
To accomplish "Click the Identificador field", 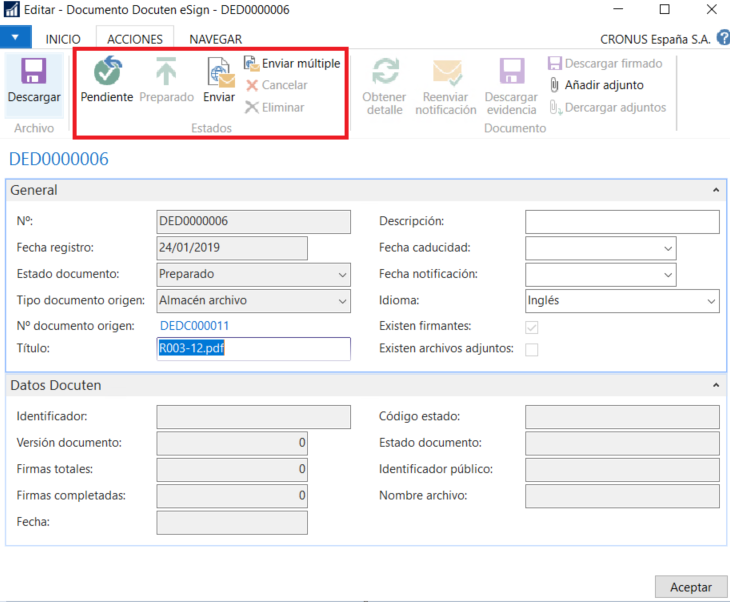I will [254, 417].
